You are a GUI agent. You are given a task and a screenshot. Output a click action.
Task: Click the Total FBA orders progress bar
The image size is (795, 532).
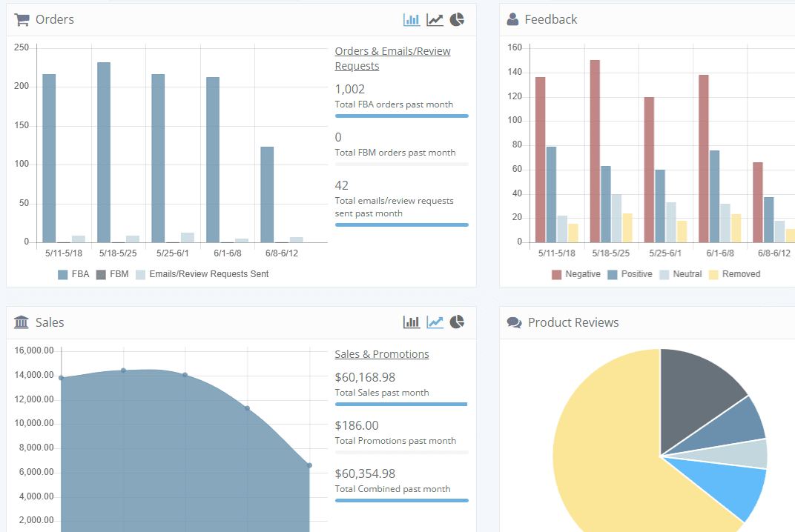click(x=401, y=116)
